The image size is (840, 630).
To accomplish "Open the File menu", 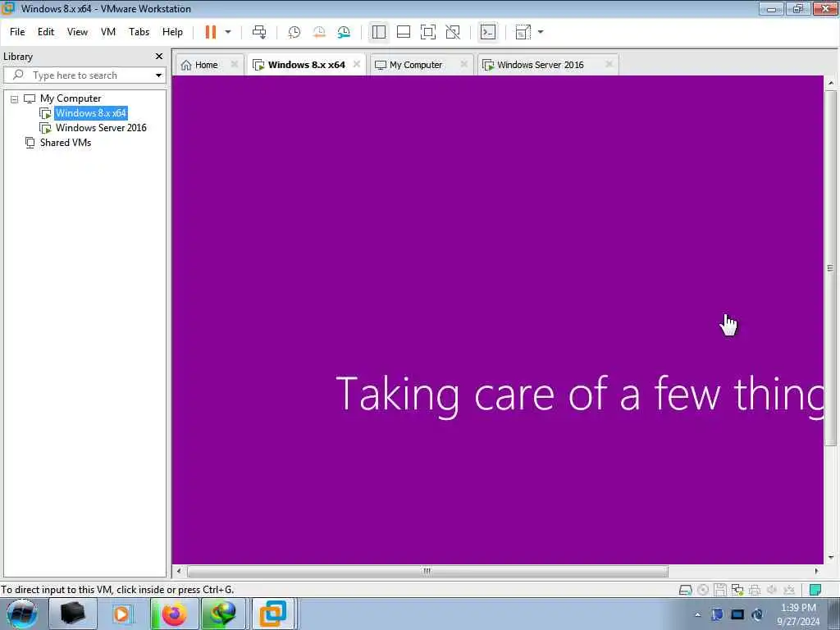I will 17,32.
